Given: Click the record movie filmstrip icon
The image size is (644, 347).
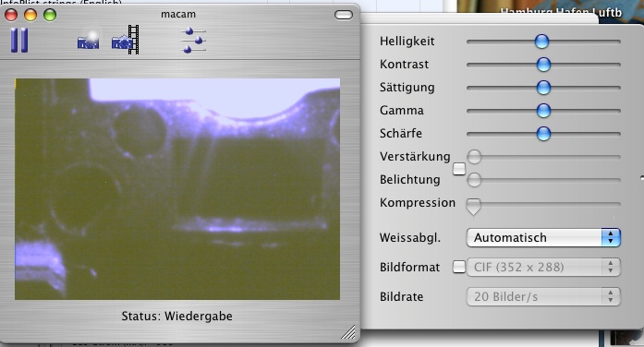Looking at the screenshot, I should 126,40.
